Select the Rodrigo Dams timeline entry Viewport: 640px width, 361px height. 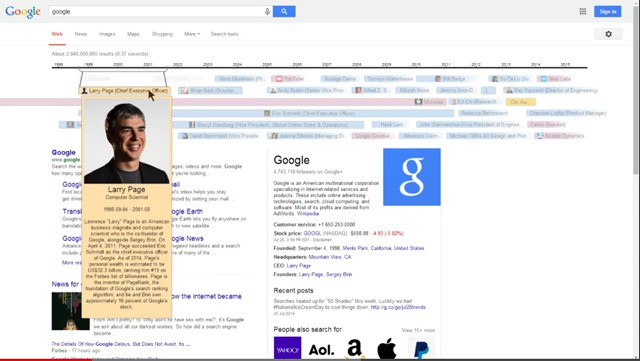(340, 79)
